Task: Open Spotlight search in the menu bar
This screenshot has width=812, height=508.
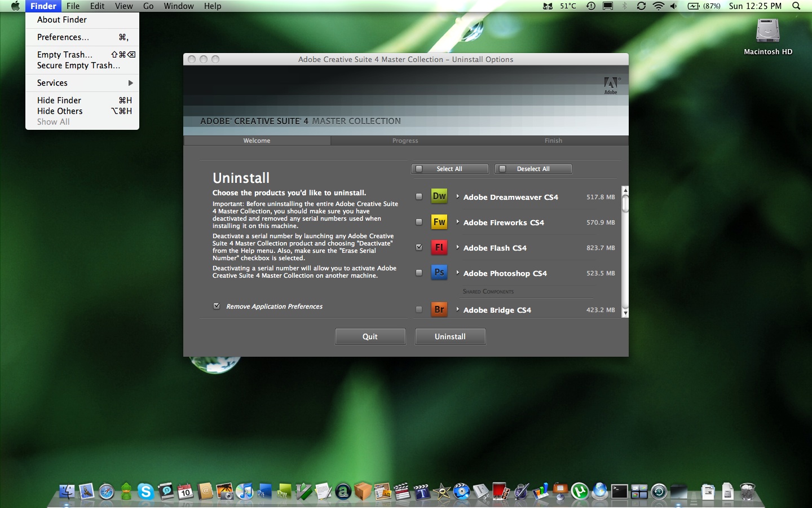Action: pyautogui.click(x=796, y=6)
